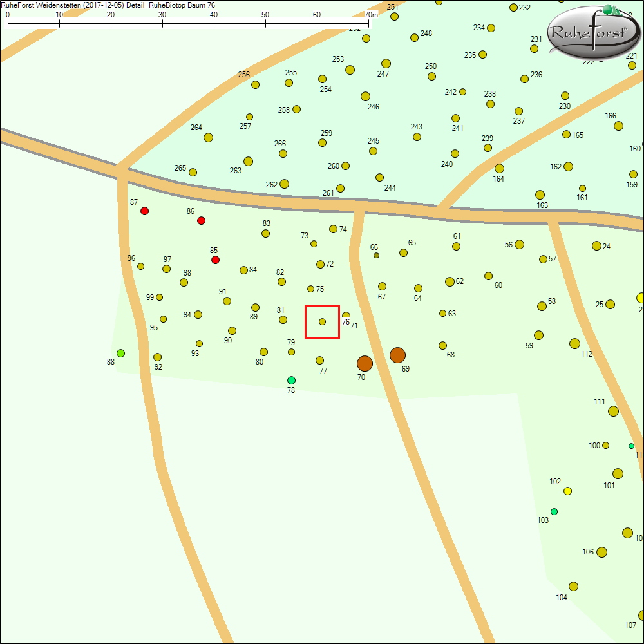The image size is (644, 644).
Task: Select small dark tree marker 66
Action: [376, 255]
